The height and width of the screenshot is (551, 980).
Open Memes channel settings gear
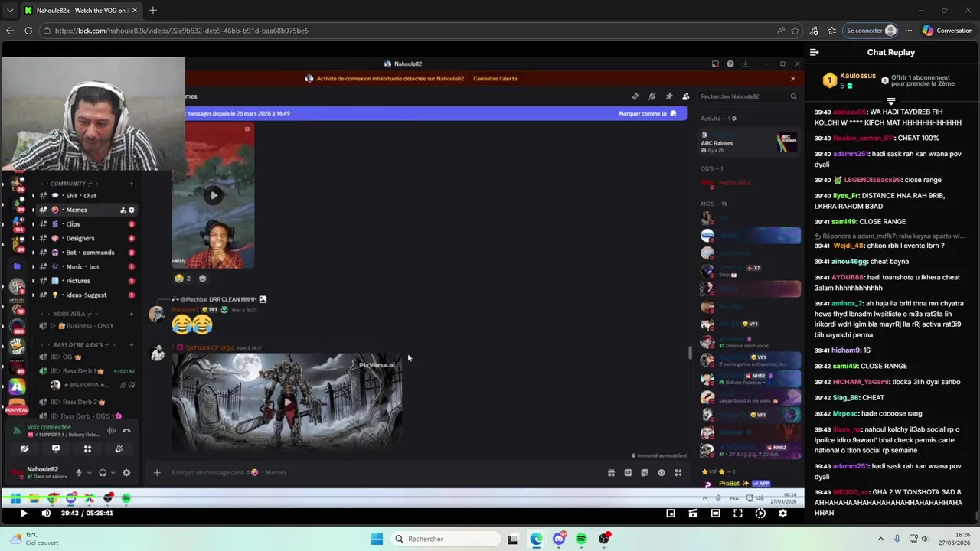[x=132, y=210]
